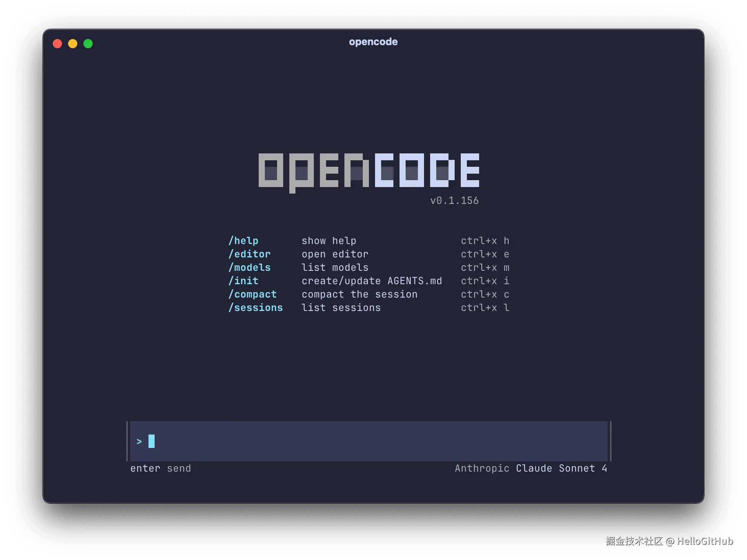Screen dimensions: 747x560
Task: Choose the /sessions command
Action: click(x=256, y=308)
